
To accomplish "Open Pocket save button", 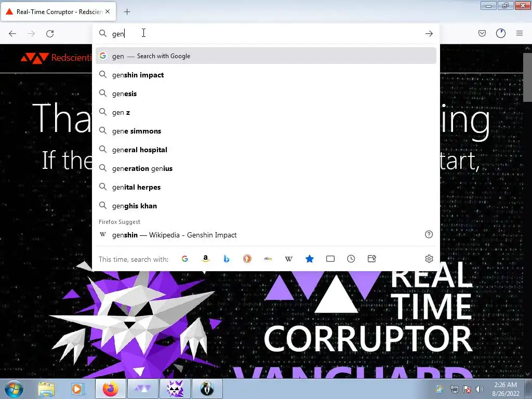I will coord(482,33).
